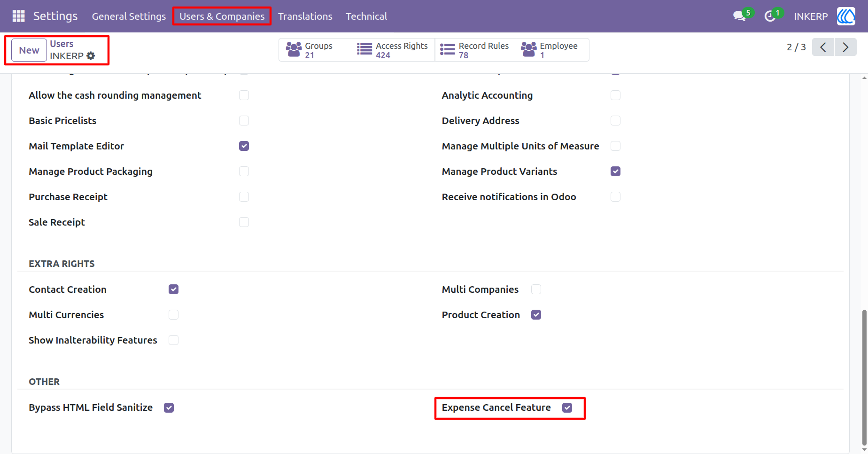Enable the Multi Currencies checkbox

(173, 315)
